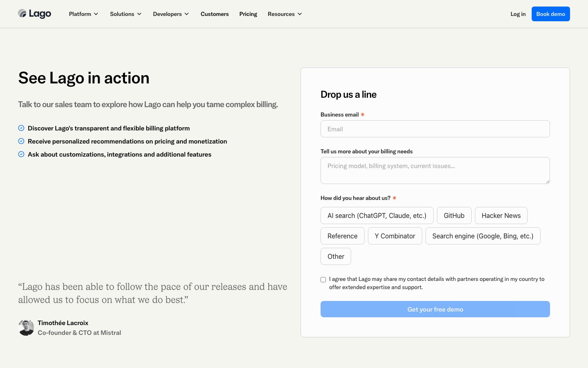The height and width of the screenshot is (368, 588).
Task: Focus the Business email field
Action: point(435,129)
